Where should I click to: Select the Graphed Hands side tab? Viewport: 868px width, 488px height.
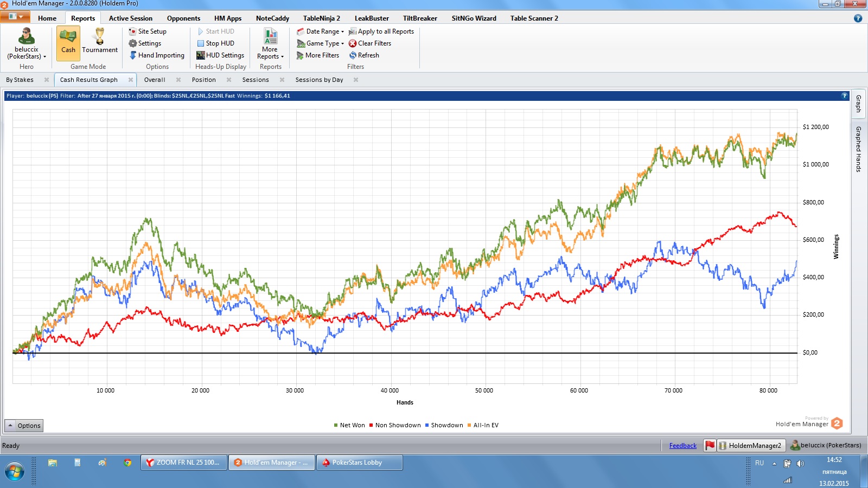858,149
